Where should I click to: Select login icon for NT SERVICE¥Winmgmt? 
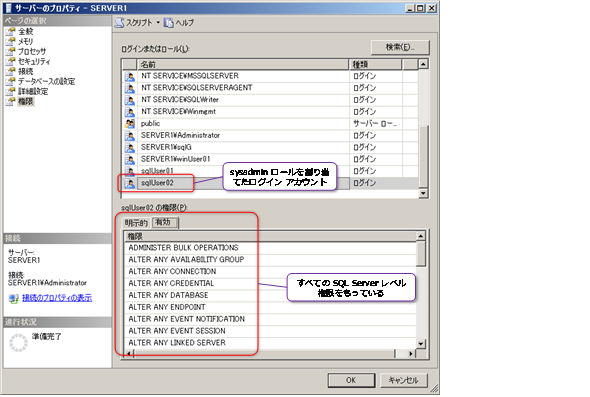(x=130, y=112)
